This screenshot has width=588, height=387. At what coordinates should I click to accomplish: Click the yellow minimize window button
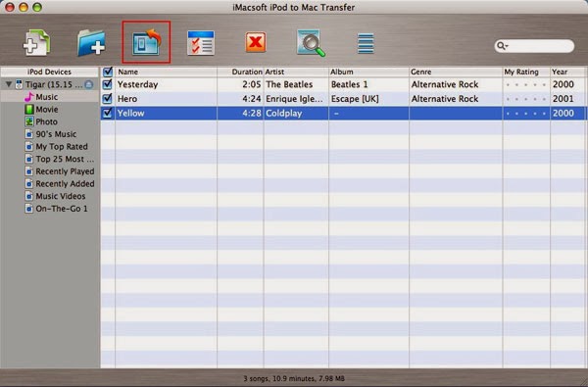pyautogui.click(x=24, y=7)
